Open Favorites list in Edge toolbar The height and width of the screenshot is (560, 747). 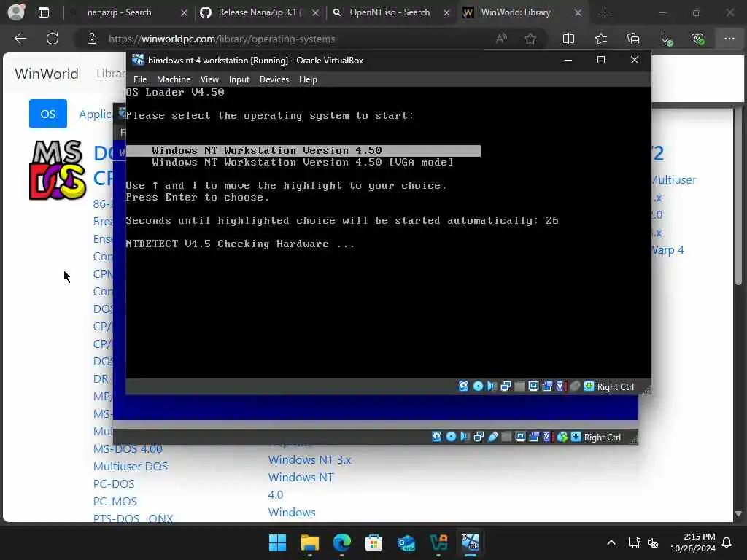pyautogui.click(x=601, y=39)
